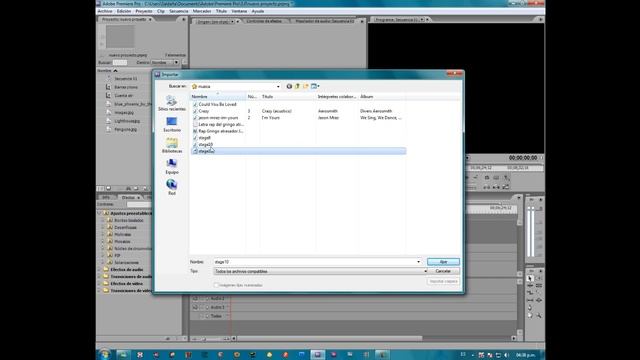
Task: Go to Escritorio in dialog sidebar
Action: coord(172,124)
